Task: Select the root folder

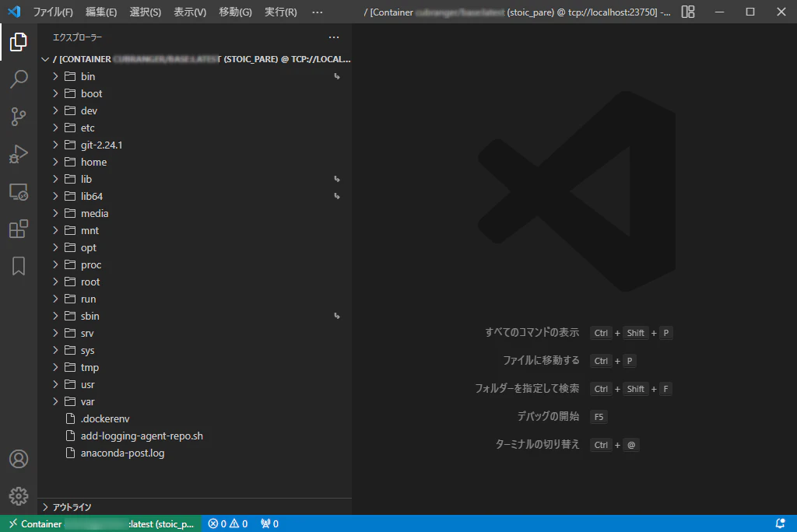Action: (195, 282)
